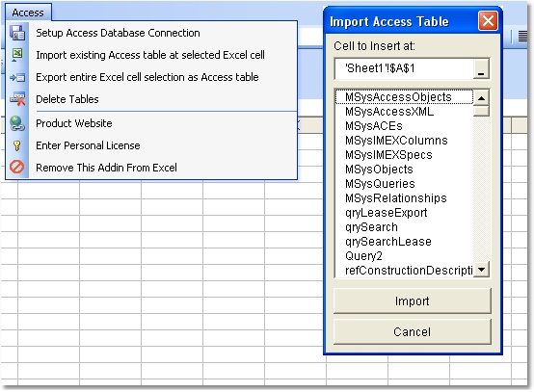Click the red Remove Addin prohibition icon
The height and width of the screenshot is (392, 534).
16,167
